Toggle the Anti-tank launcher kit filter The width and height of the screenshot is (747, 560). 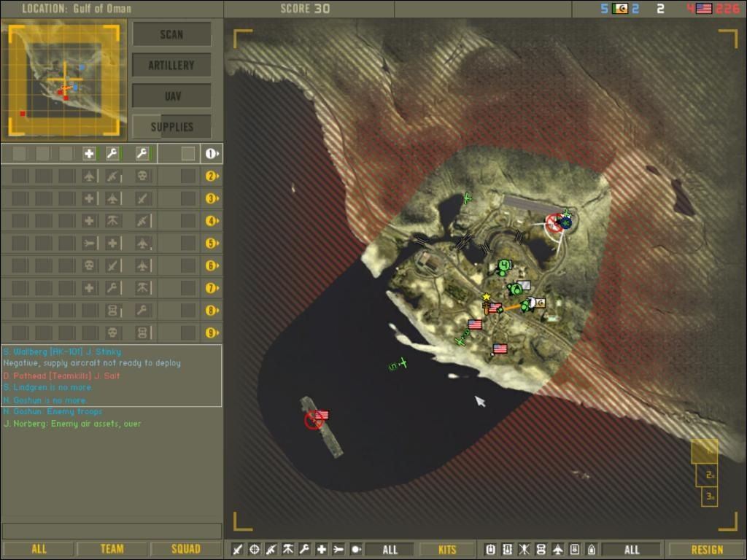coord(338,550)
